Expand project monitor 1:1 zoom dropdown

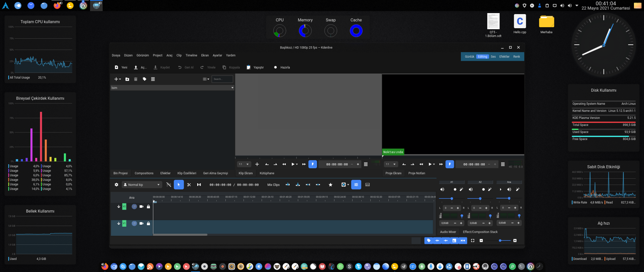point(391,164)
